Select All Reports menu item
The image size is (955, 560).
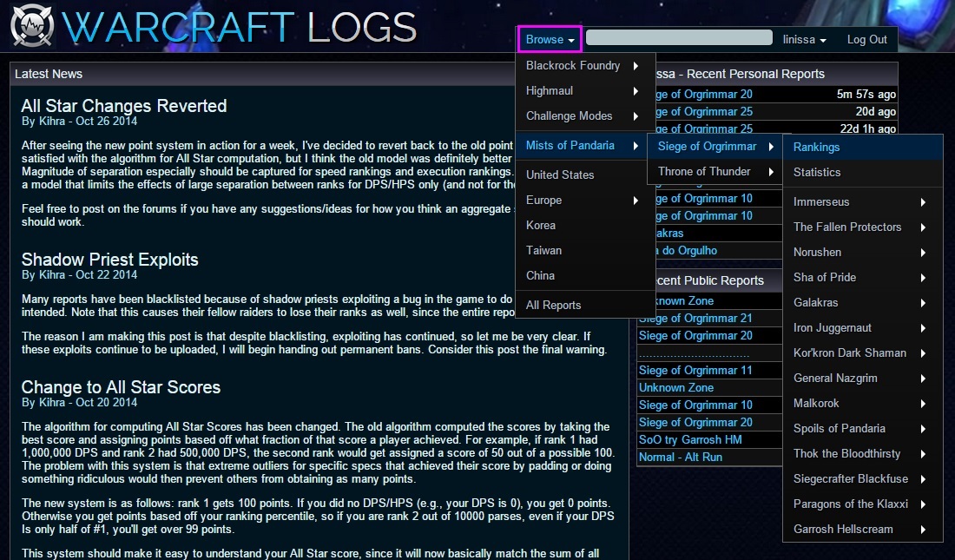pyautogui.click(x=553, y=305)
